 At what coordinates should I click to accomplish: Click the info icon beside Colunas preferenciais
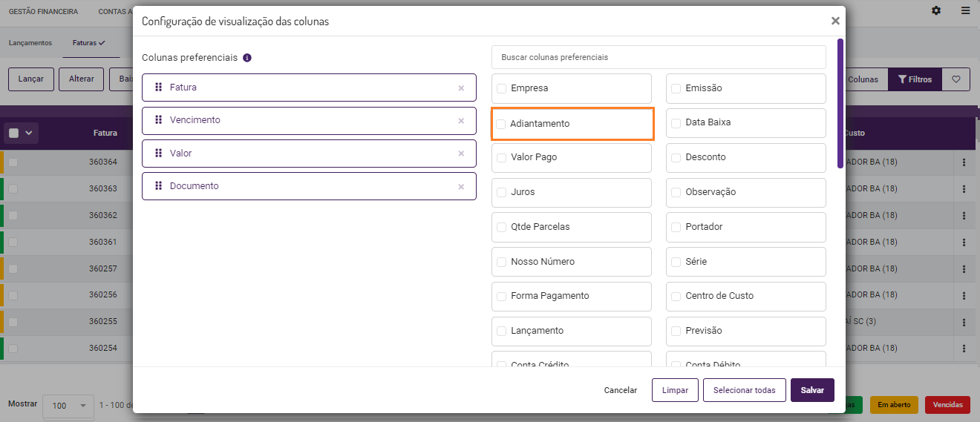[247, 58]
